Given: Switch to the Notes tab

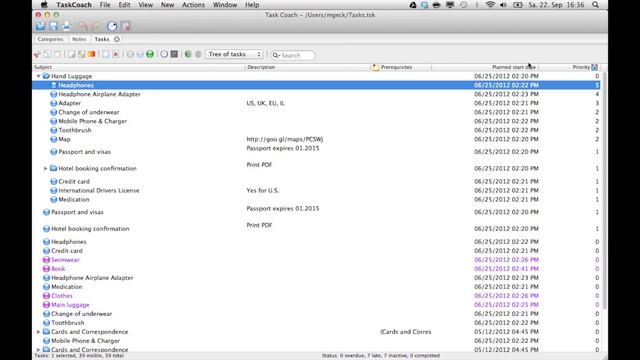Looking at the screenshot, I should pos(79,39).
